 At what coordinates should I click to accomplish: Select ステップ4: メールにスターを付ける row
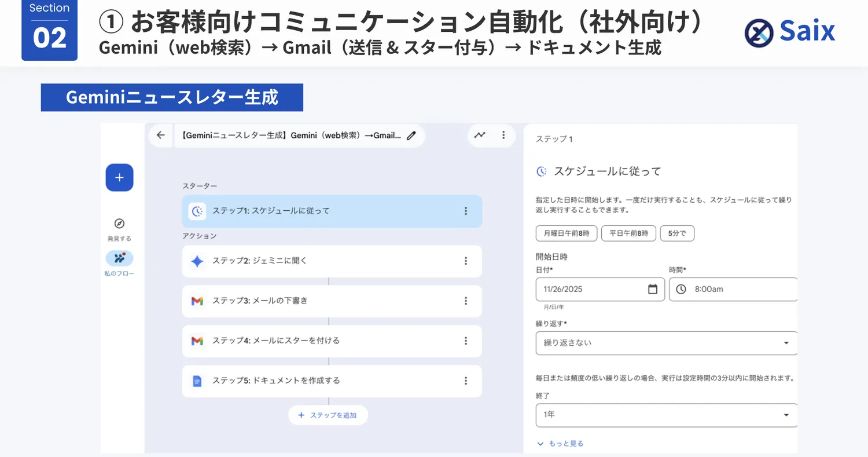click(x=332, y=341)
